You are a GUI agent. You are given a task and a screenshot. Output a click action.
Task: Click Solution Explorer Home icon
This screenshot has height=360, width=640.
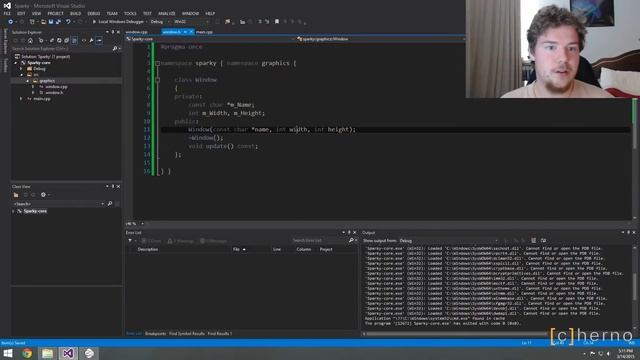[x=30, y=40]
